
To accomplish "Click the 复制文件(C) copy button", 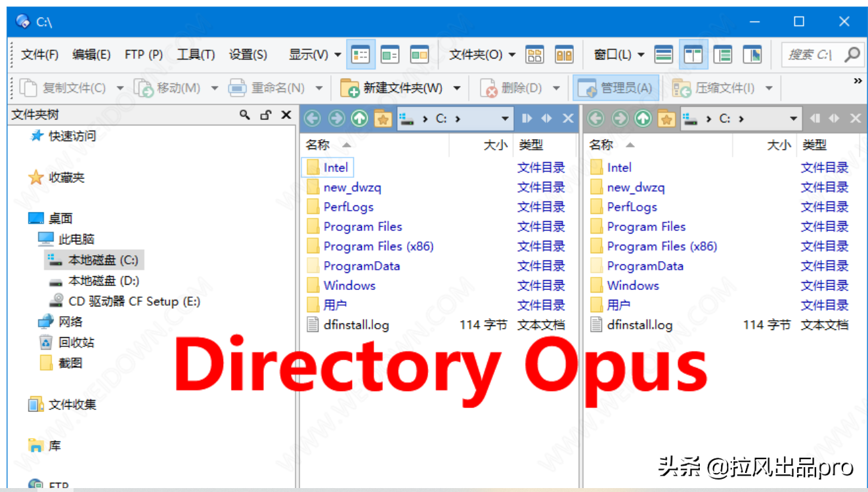I will pyautogui.click(x=63, y=87).
